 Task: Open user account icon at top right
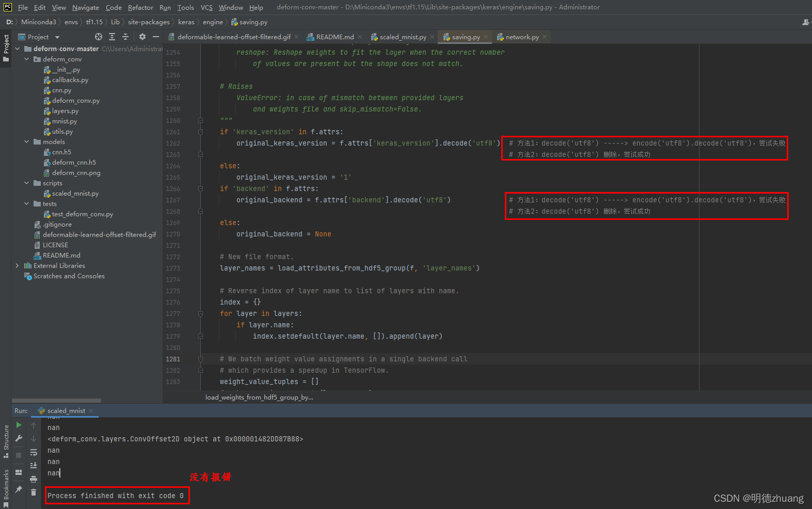806,22
